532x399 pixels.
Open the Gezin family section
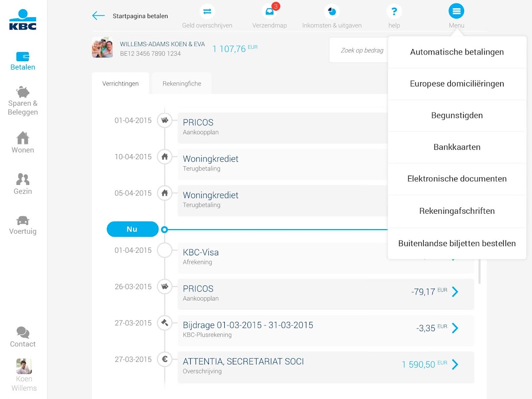[23, 184]
